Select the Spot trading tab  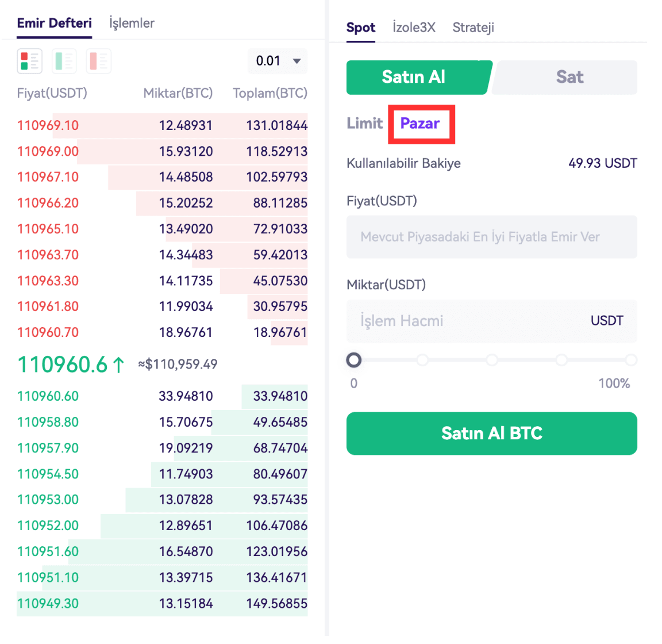coord(361,28)
